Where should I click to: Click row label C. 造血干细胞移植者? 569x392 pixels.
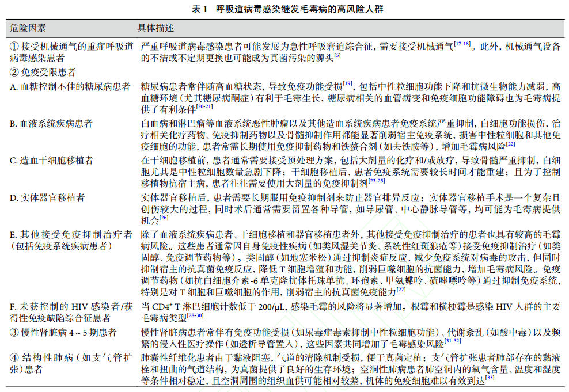(52, 161)
